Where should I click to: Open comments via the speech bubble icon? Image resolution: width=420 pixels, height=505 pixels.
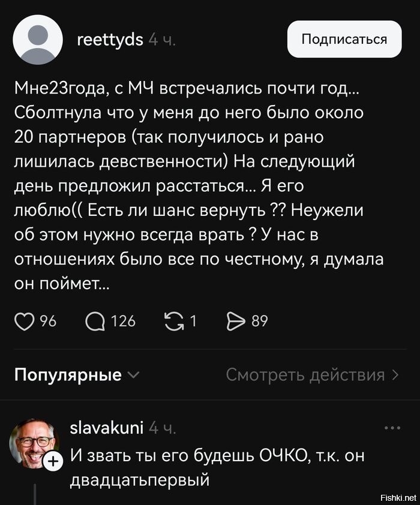pos(95,321)
